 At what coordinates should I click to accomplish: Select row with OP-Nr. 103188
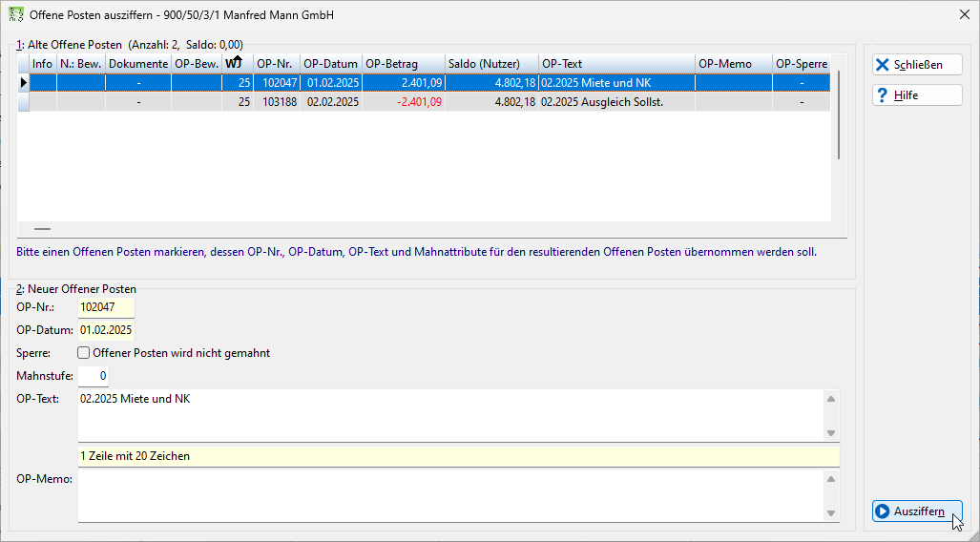pos(424,102)
